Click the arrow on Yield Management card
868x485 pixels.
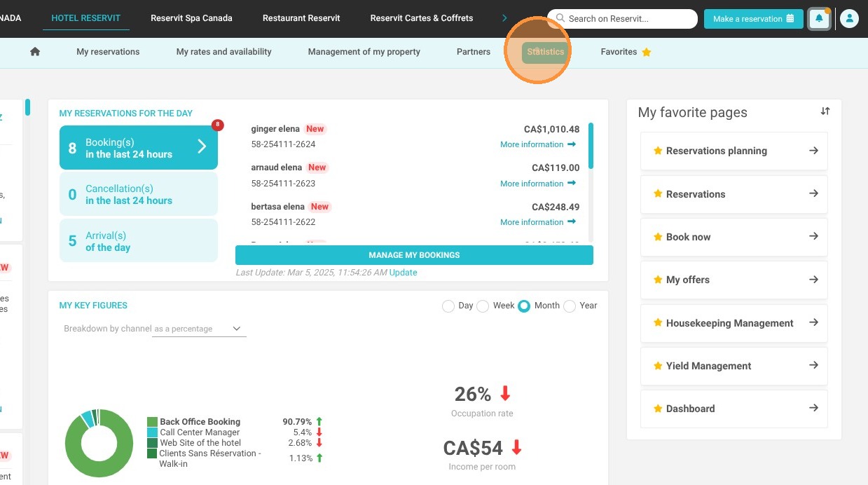click(x=813, y=365)
